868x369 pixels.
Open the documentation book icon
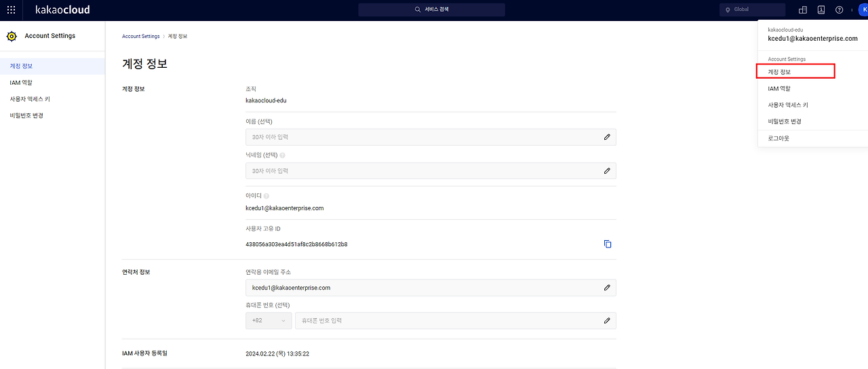(x=821, y=10)
